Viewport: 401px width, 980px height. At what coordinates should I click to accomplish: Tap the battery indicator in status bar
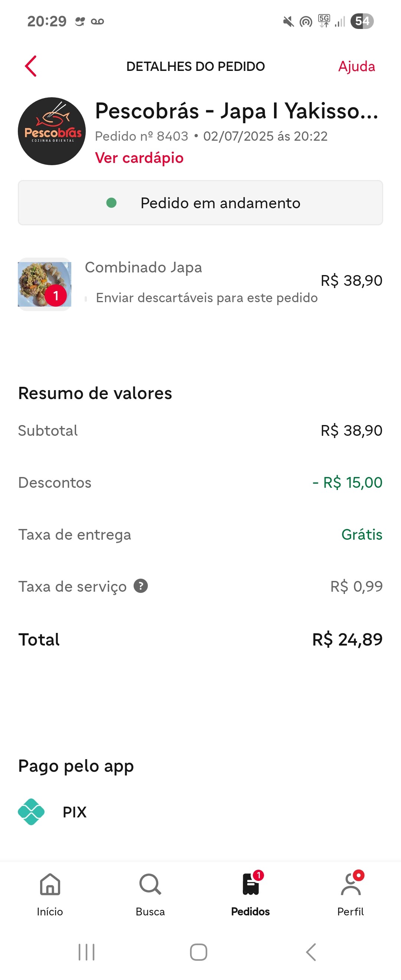coord(362,21)
